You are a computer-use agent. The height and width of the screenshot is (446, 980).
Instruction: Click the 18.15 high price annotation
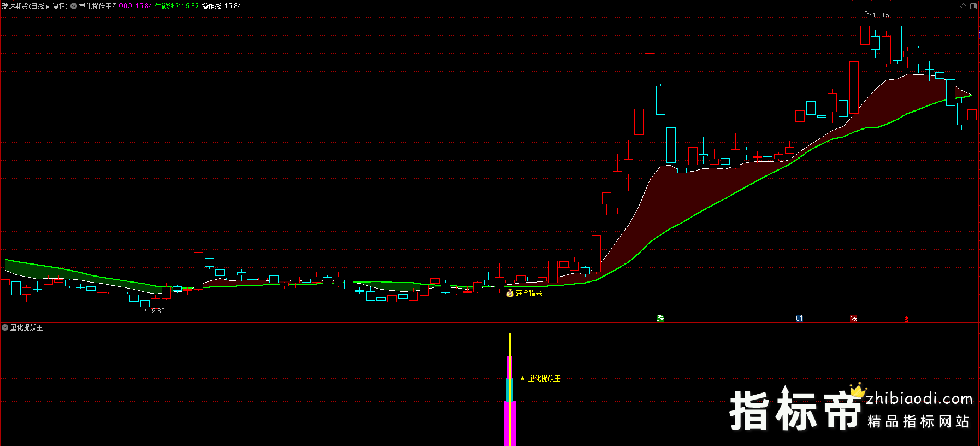[880, 15]
